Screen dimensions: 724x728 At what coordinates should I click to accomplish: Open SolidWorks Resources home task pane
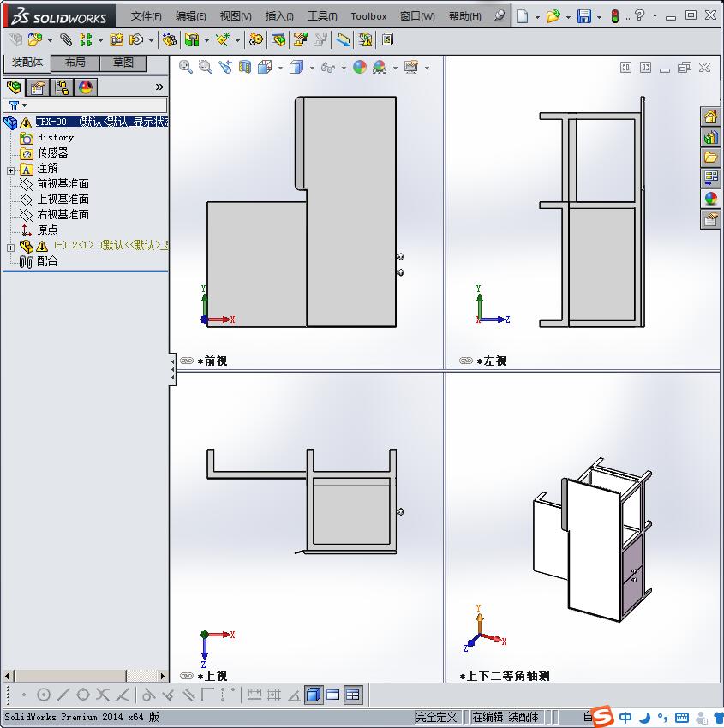point(710,117)
